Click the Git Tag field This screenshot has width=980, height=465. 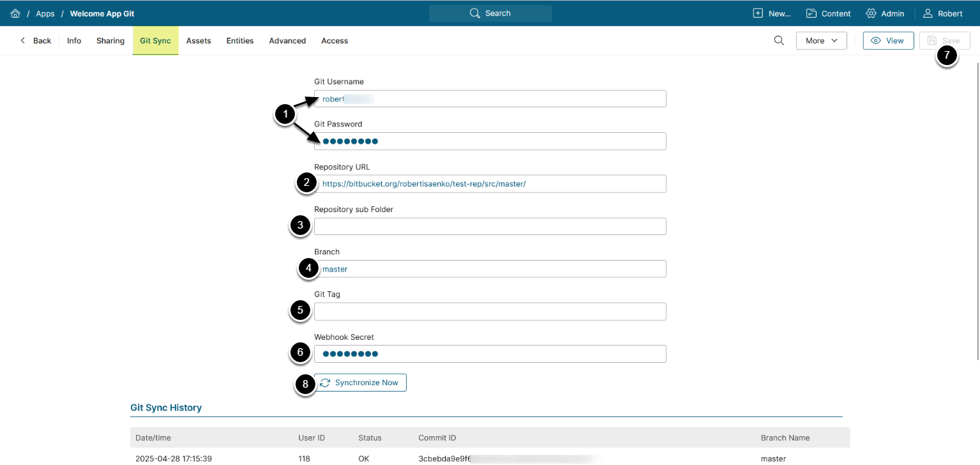tap(490, 311)
